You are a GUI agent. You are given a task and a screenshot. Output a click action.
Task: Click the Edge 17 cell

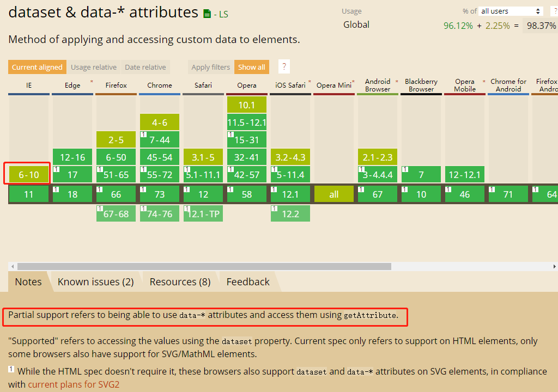72,175
